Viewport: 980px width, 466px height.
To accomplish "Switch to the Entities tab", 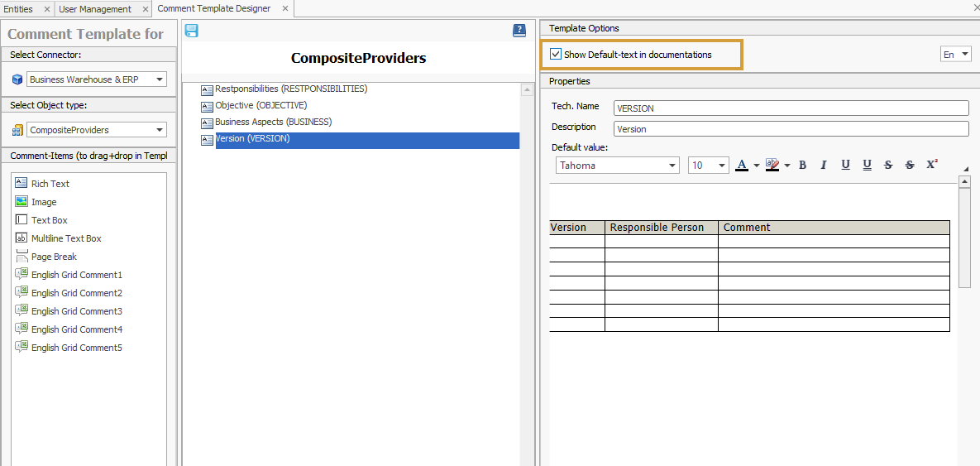I will click(x=19, y=9).
